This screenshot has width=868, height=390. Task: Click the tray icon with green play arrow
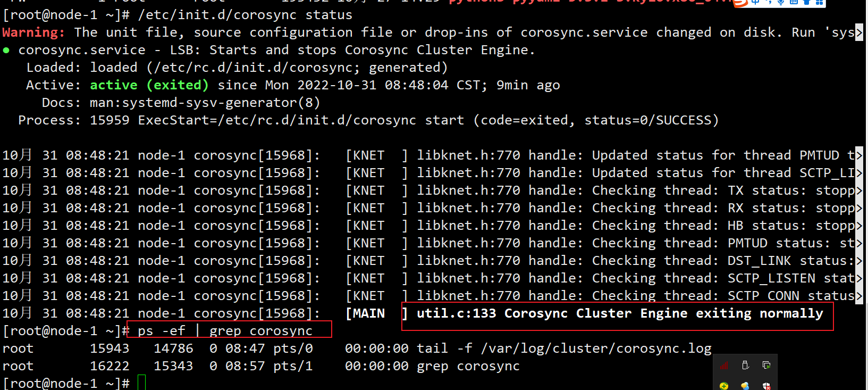(766, 365)
